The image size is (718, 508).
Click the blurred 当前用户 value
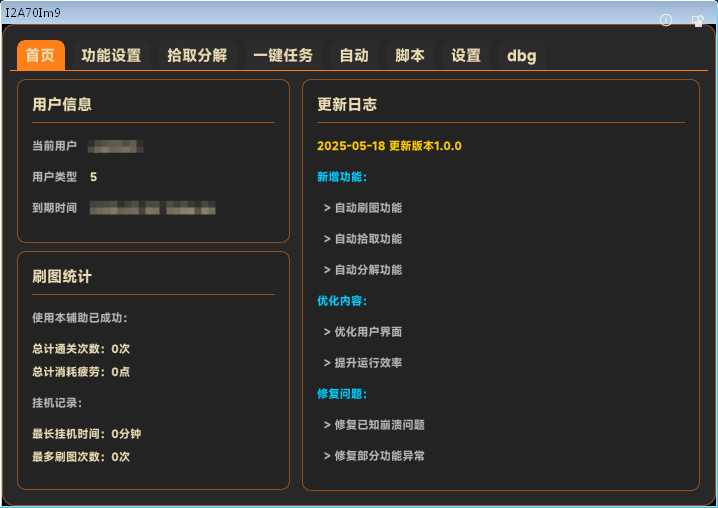click(115, 147)
